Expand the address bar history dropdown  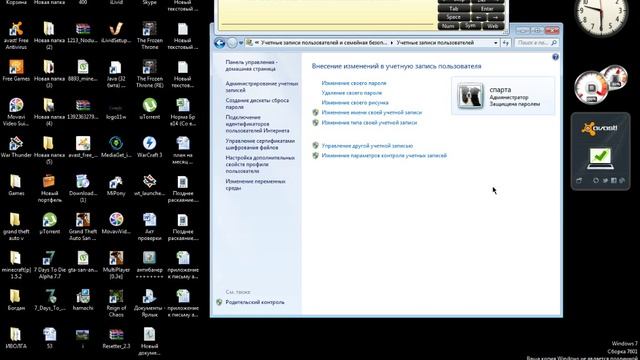(x=496, y=43)
